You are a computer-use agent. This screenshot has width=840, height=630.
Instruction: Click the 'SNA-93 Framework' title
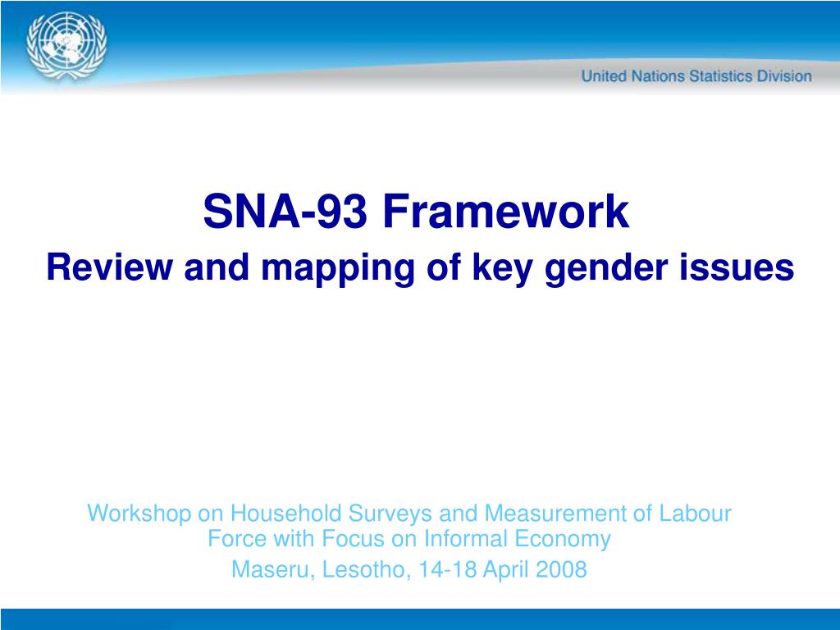click(416, 212)
